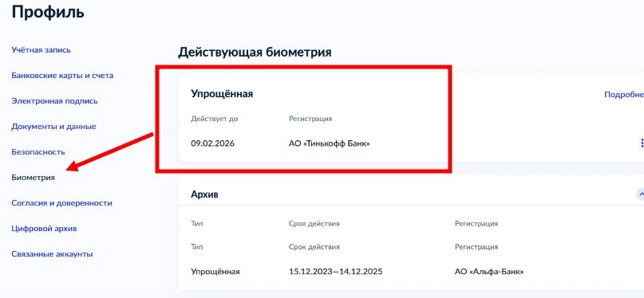Click the archive period 15.12.2023—14.12.2025
This screenshot has height=298, width=644.
click(335, 272)
